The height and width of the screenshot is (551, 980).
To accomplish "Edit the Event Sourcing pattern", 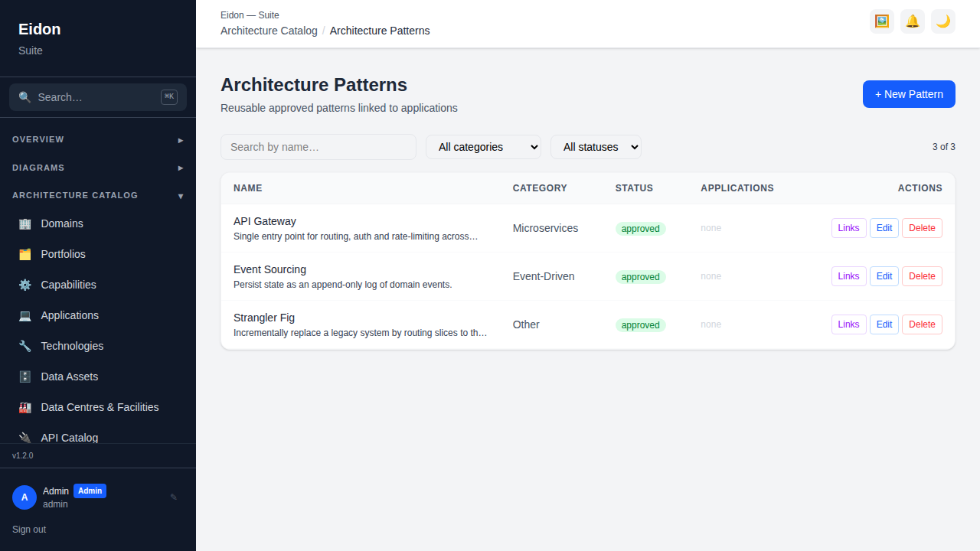I will click(x=884, y=276).
